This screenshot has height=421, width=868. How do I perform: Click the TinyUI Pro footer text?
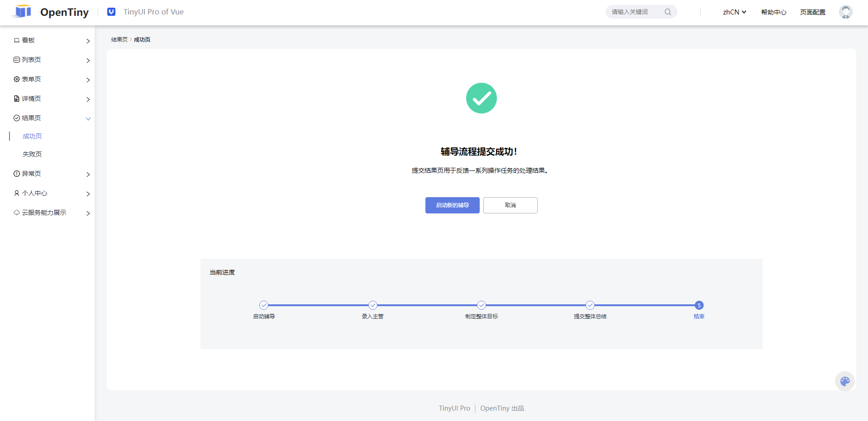(454, 408)
